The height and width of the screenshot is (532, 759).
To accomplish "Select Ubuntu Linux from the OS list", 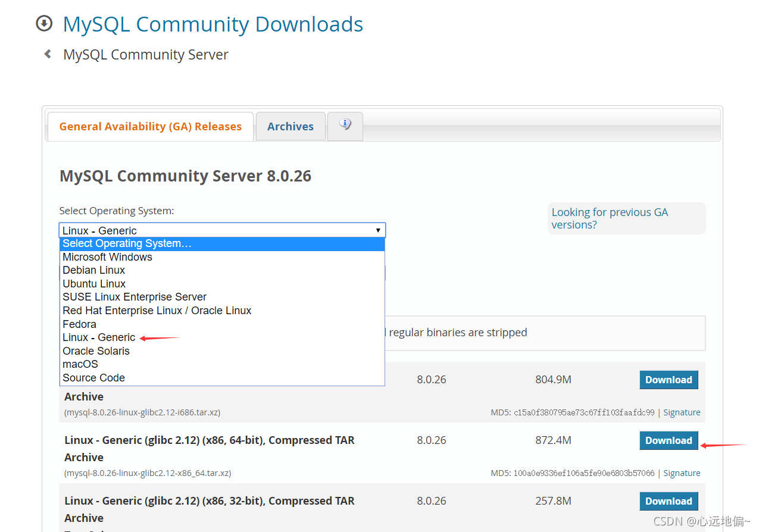I will click(222, 284).
